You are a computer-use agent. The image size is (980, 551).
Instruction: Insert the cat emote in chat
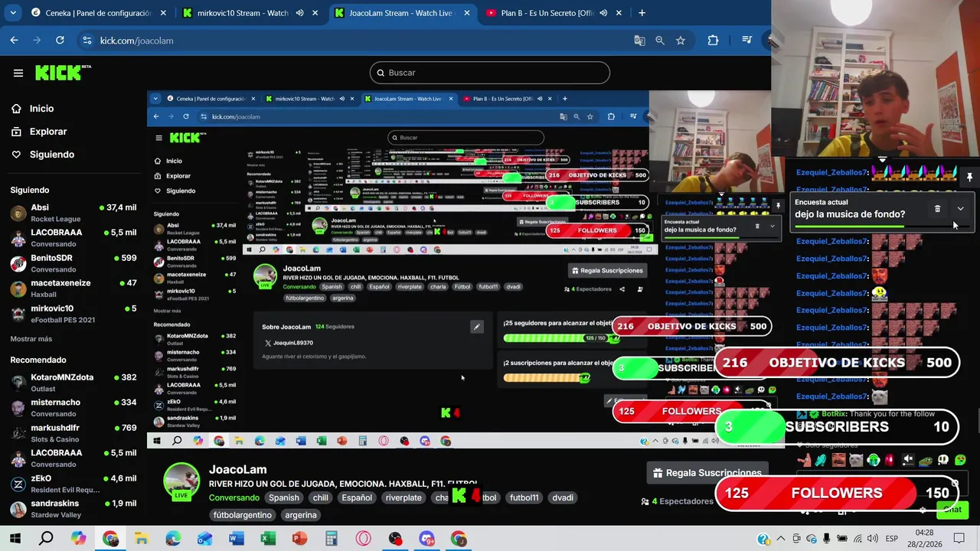[856, 460]
